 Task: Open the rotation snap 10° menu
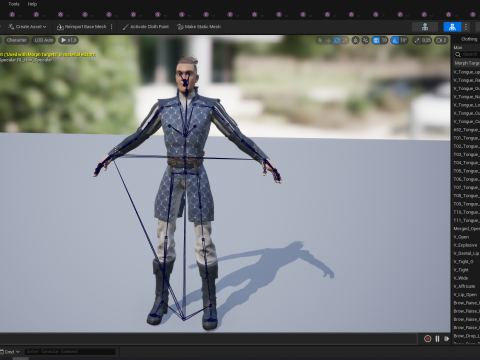403,40
